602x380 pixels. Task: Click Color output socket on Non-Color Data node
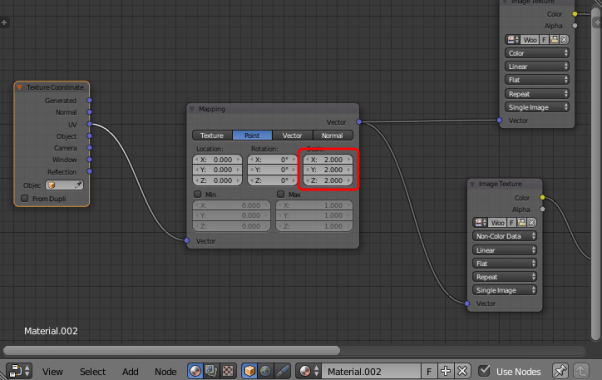coord(542,197)
